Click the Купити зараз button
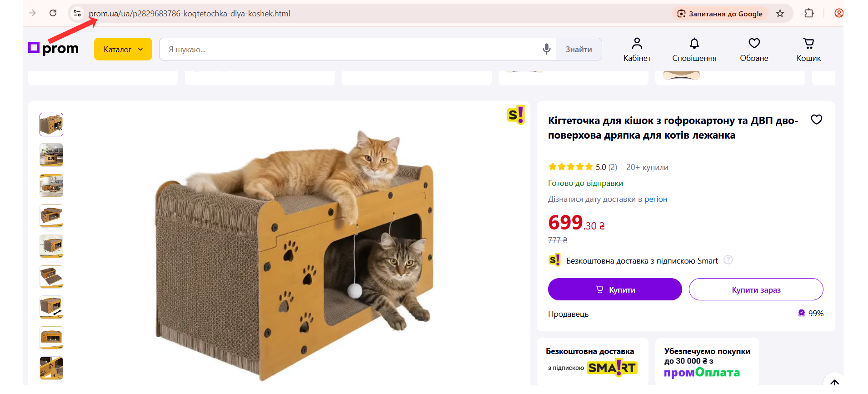 click(x=756, y=289)
